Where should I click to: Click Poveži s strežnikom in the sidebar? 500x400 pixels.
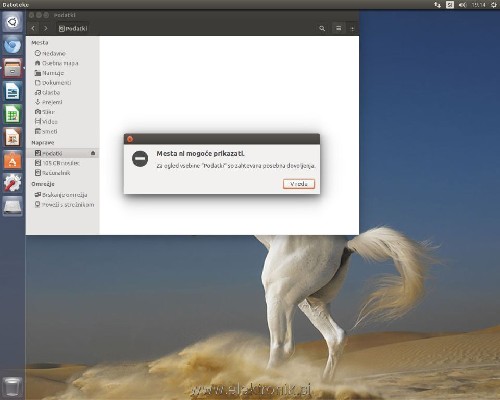click(64, 205)
